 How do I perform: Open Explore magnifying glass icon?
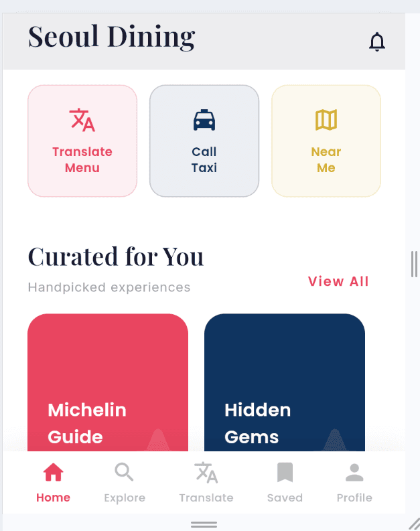click(x=124, y=473)
